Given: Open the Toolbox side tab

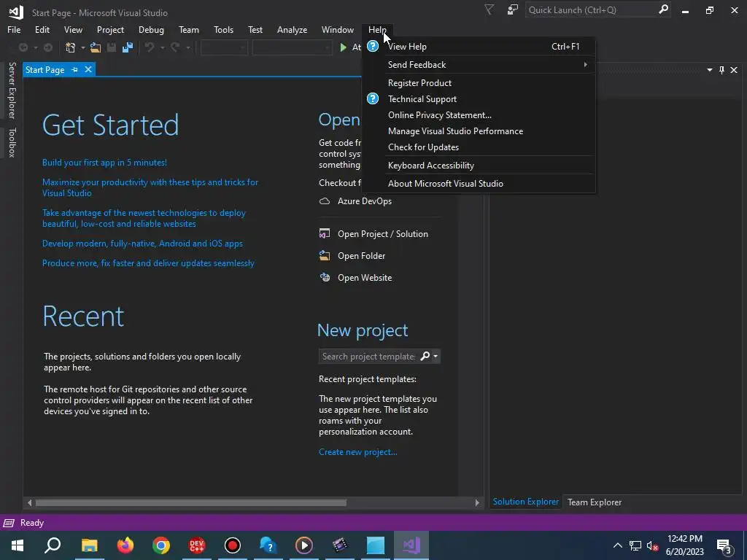Looking at the screenshot, I should [12, 142].
